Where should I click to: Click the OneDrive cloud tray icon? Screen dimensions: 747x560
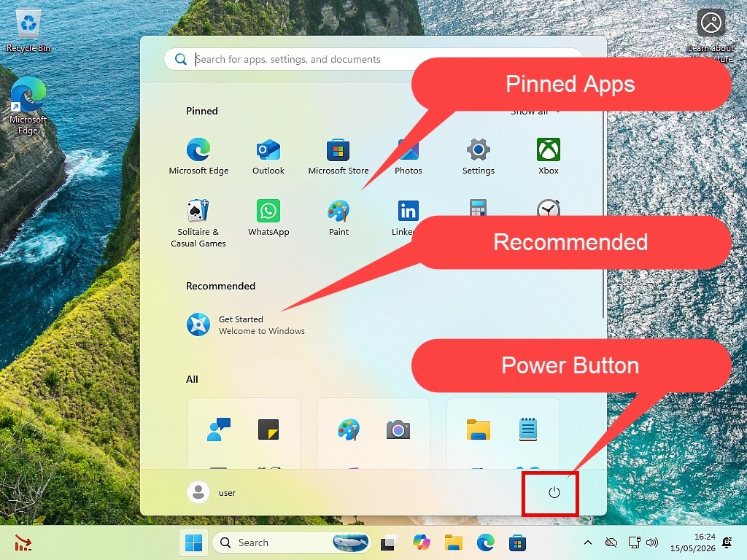coord(611,542)
